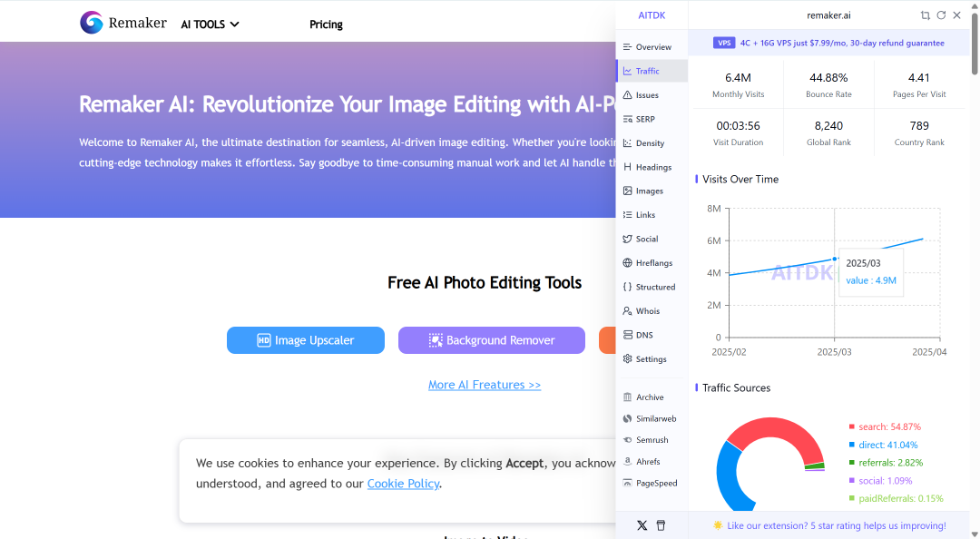Click the X (Twitter) icon at panel bottom
The image size is (980, 539).
(x=642, y=525)
